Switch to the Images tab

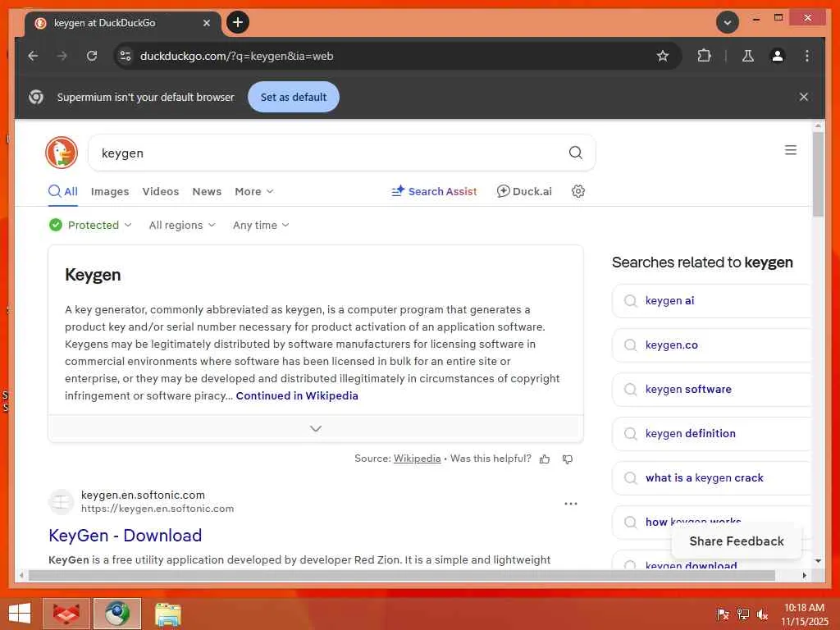click(x=110, y=191)
